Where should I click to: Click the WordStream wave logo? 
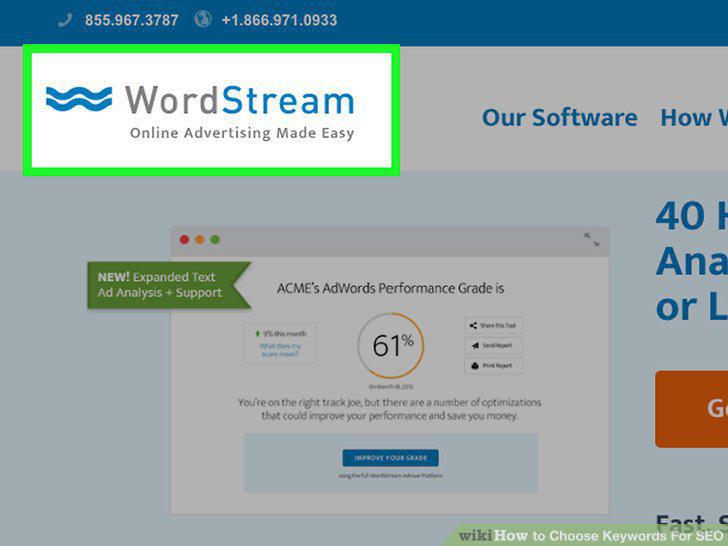pyautogui.click(x=79, y=99)
